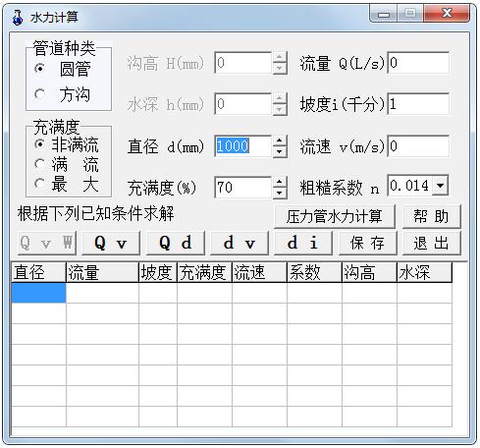Click the 坡度i(千分) input field
Viewport: 480px width, 448px height.
[418, 104]
